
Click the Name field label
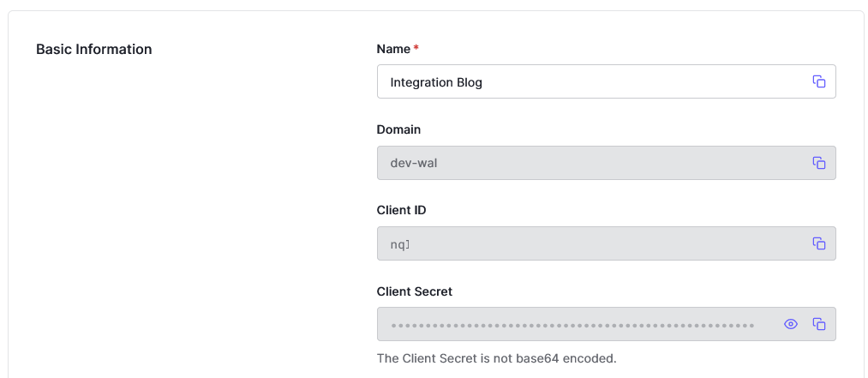393,49
